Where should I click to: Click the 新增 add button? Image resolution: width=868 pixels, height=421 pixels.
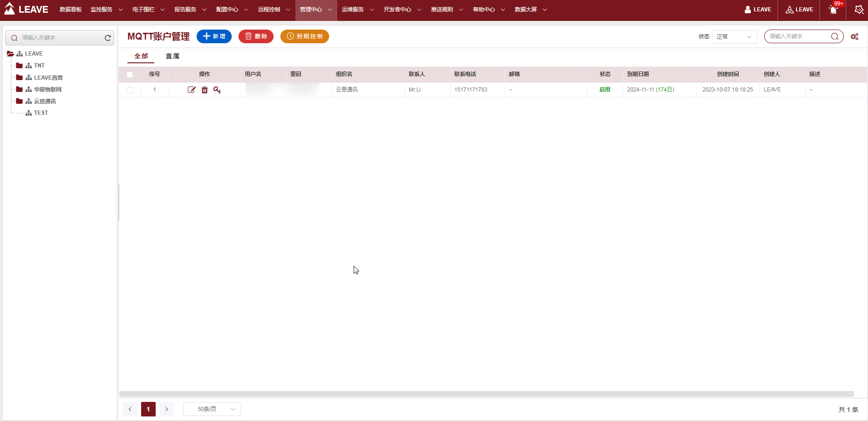(214, 36)
